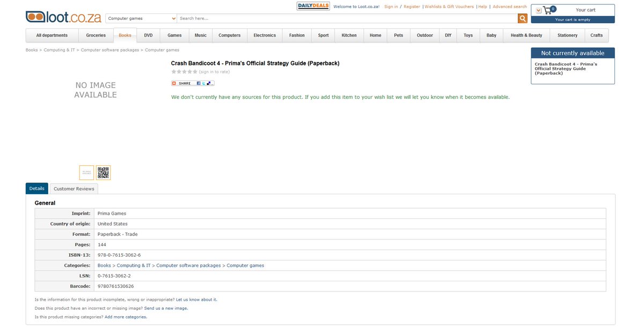Viewport: 644px width, 328px height.
Task: Click Computing & IT in top breadcrumb
Action: 59,50
